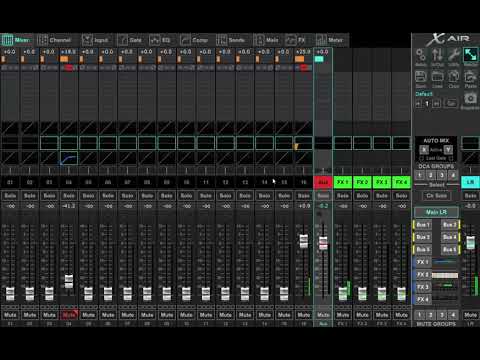
Task: Click the main LR fader handle
Action: coord(470,242)
